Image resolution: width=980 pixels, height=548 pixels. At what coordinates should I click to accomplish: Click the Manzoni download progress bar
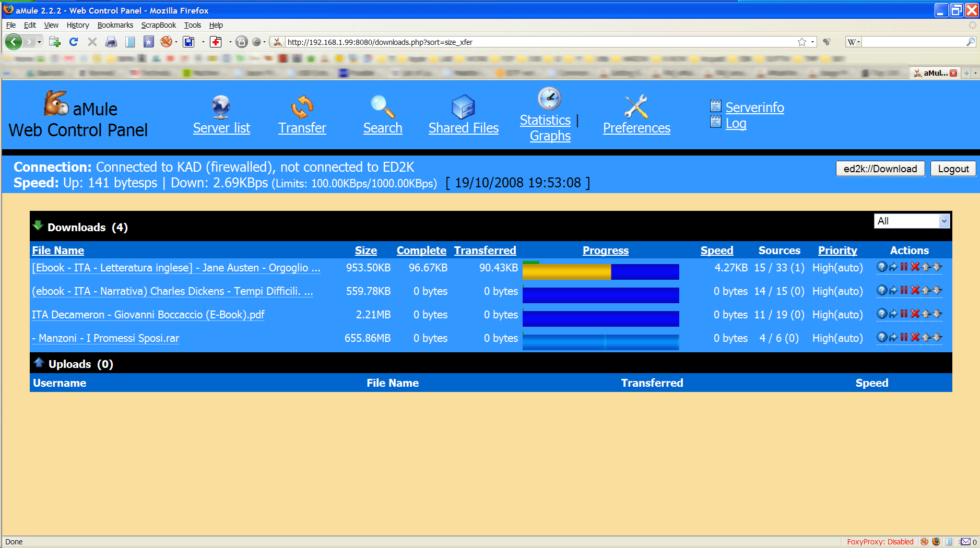point(600,341)
